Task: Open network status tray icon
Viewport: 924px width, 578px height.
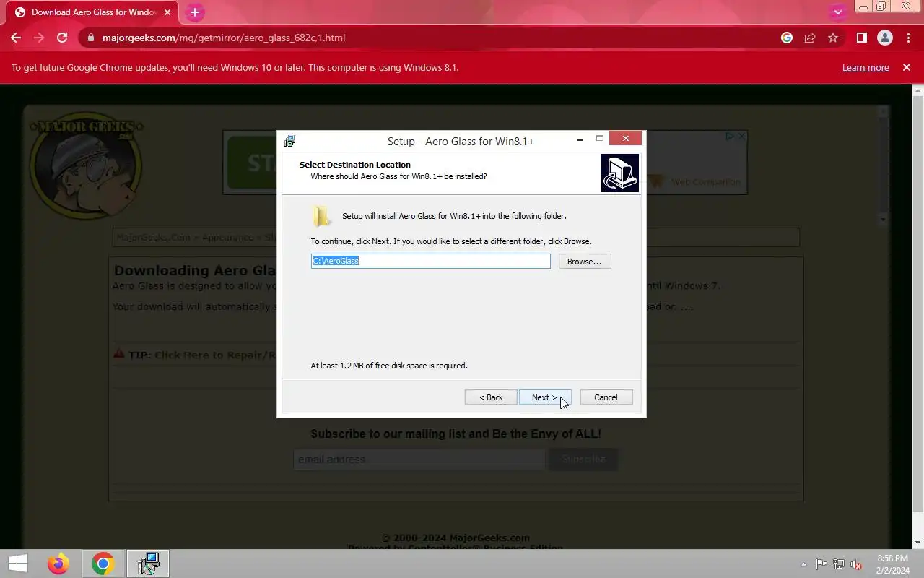Action: 839,564
